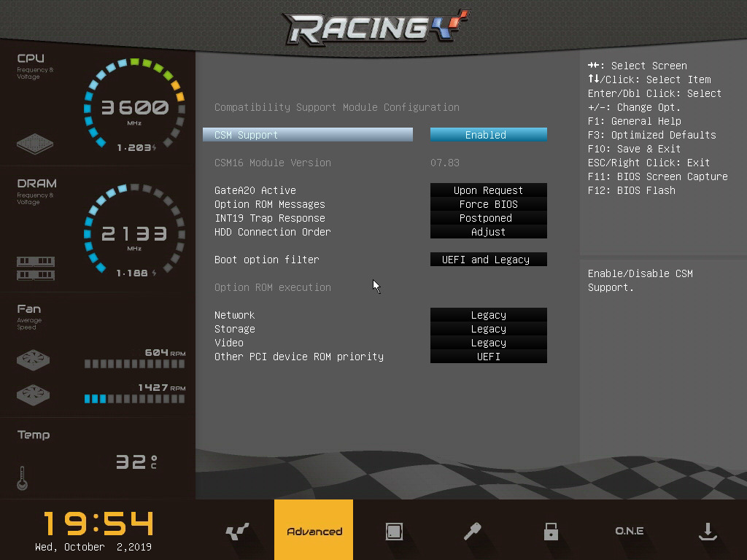Click the first fan icon showing 604 RPM
The image size is (747, 560).
point(33,360)
